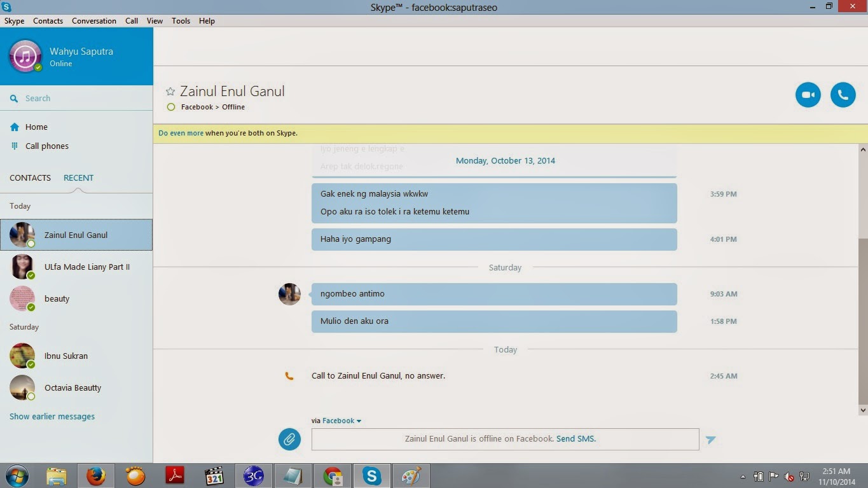Open the conversation with Zainul Enul Ganul
The width and height of the screenshot is (868, 488).
pos(76,235)
